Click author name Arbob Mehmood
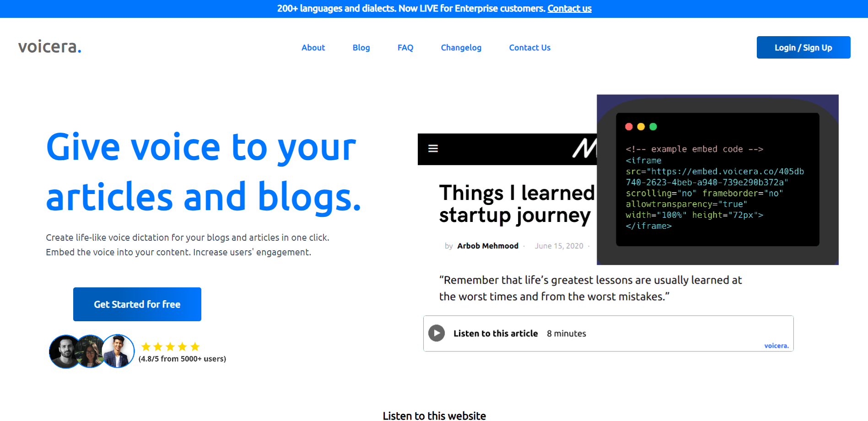The width and height of the screenshot is (868, 421). coord(488,246)
